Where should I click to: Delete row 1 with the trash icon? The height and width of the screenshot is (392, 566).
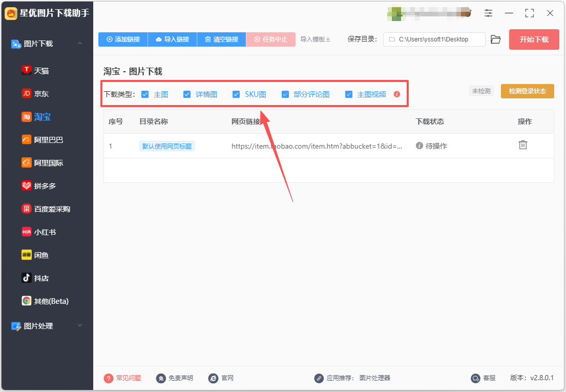pos(522,145)
